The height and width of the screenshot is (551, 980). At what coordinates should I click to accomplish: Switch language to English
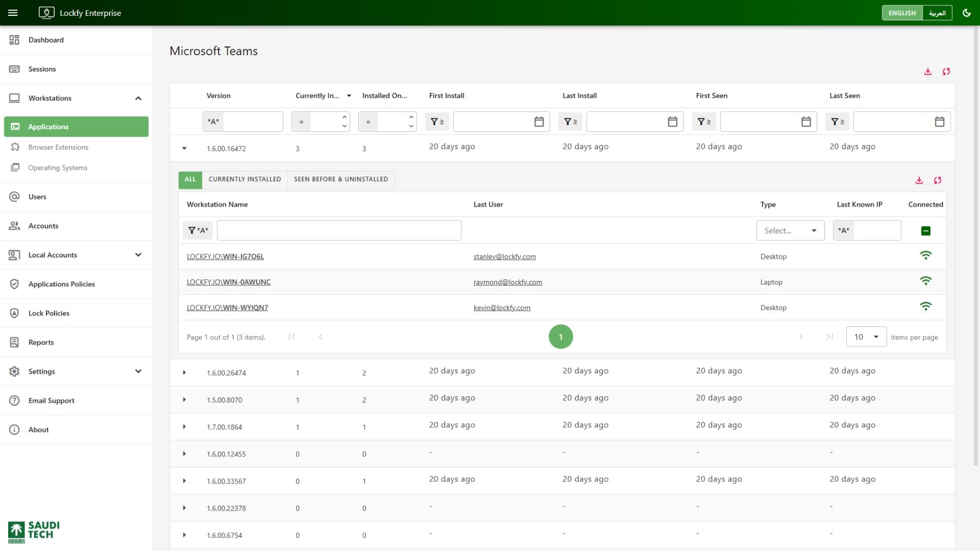(x=902, y=13)
